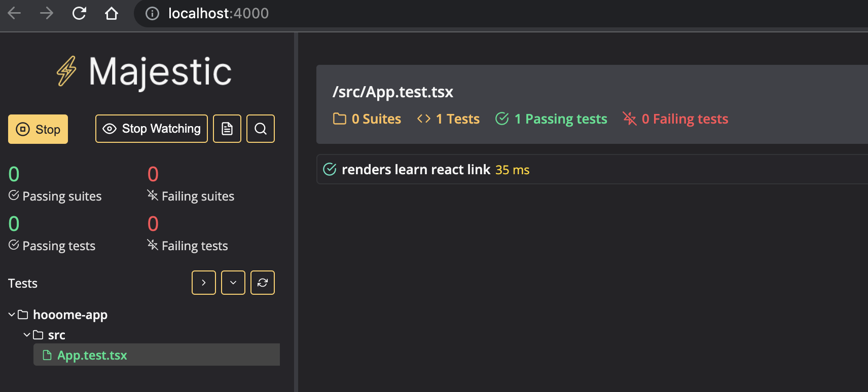Open the coverage report document icon

(x=227, y=129)
